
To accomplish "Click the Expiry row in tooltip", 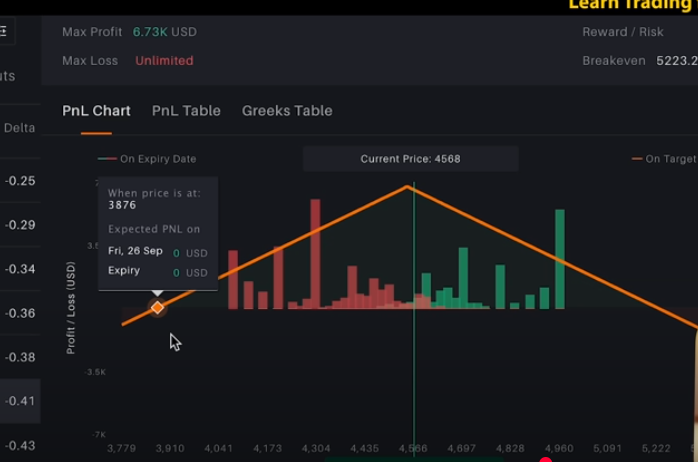I will click(x=158, y=272).
